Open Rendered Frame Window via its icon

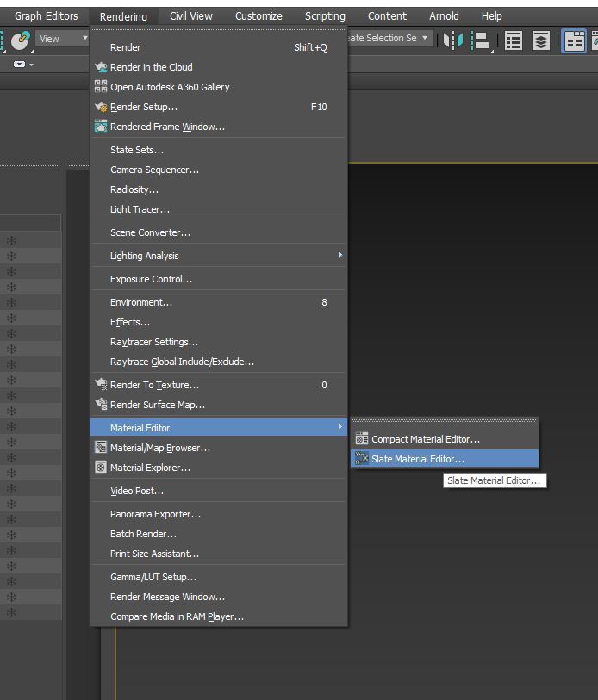point(101,127)
